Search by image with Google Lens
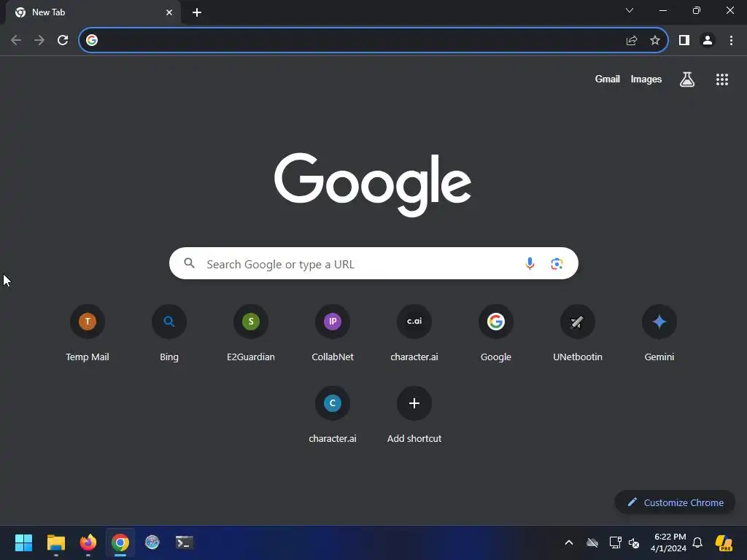The height and width of the screenshot is (560, 747). (557, 263)
